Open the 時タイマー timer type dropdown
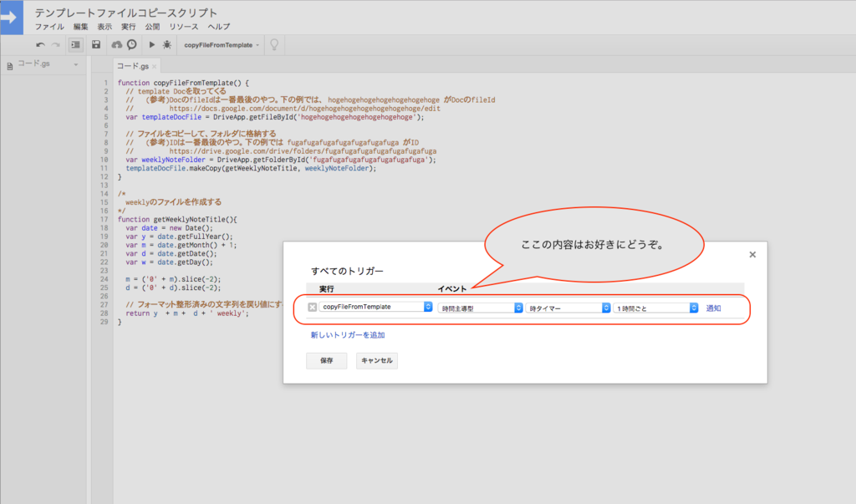The image size is (856, 504). 568,308
